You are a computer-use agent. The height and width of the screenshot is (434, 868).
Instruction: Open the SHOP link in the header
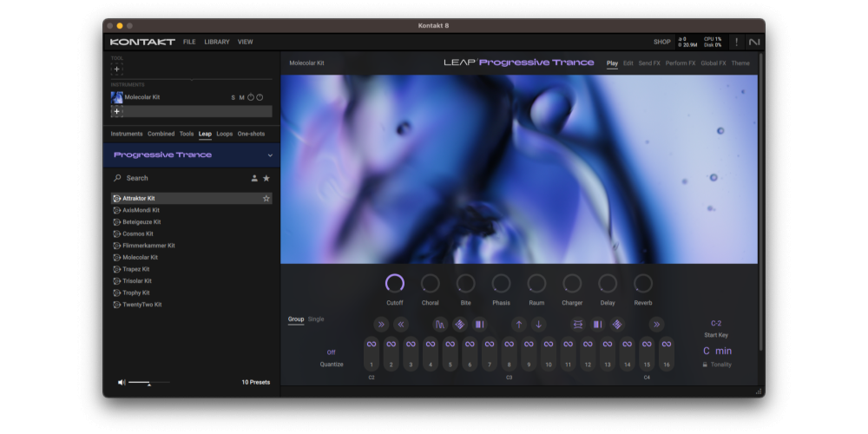point(662,42)
